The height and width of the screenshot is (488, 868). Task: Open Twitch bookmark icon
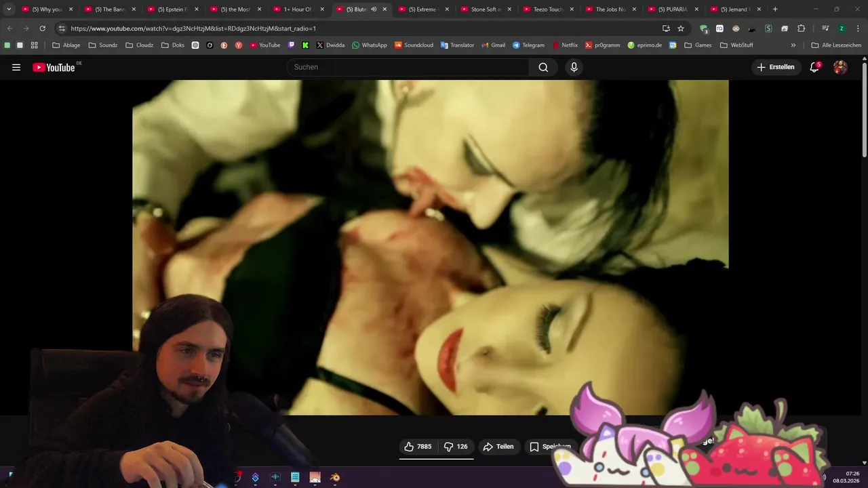292,45
